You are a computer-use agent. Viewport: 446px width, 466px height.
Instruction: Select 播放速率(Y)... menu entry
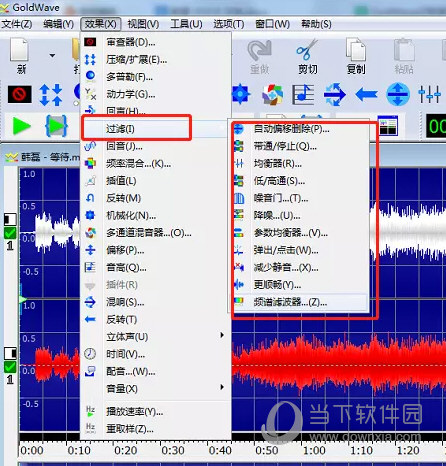(x=155, y=412)
